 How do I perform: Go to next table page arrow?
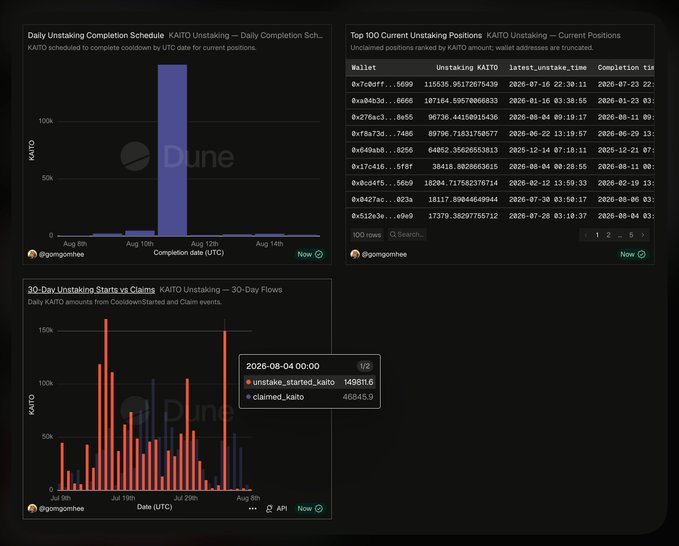(643, 235)
